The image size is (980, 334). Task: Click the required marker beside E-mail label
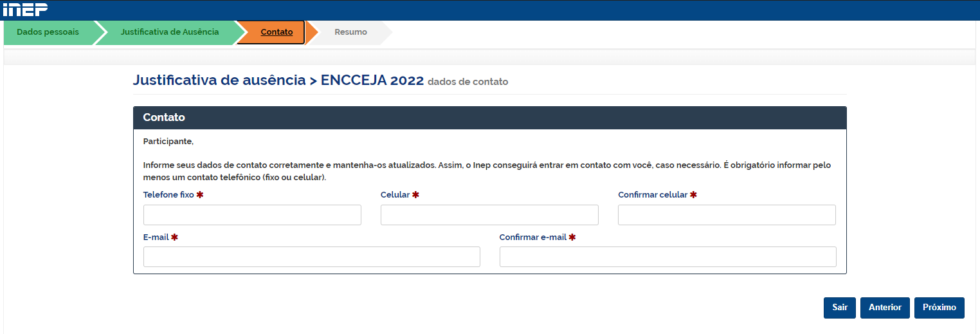[174, 237]
